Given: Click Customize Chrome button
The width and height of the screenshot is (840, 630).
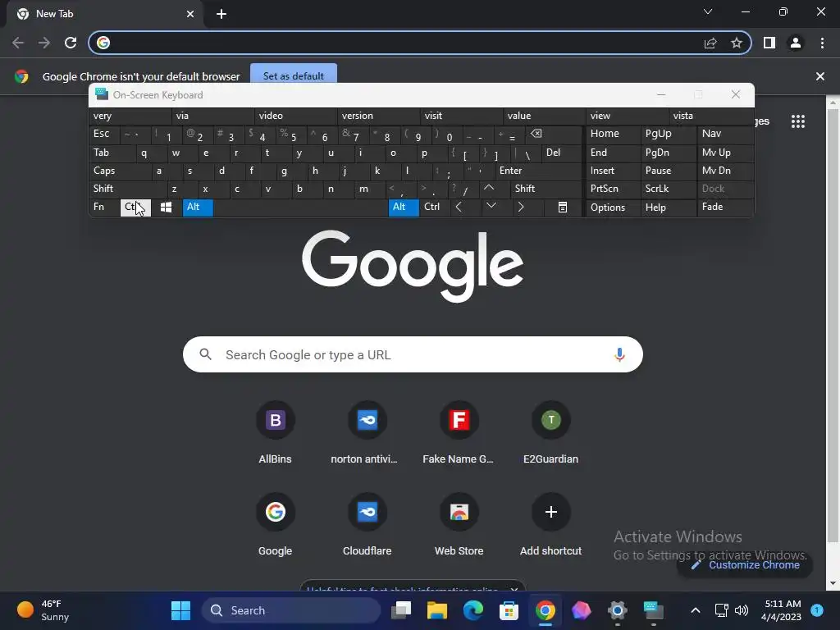Looking at the screenshot, I should (x=746, y=565).
